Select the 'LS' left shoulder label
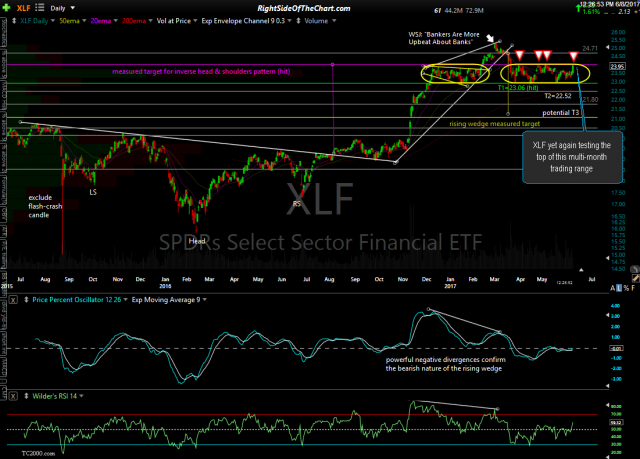 93,192
